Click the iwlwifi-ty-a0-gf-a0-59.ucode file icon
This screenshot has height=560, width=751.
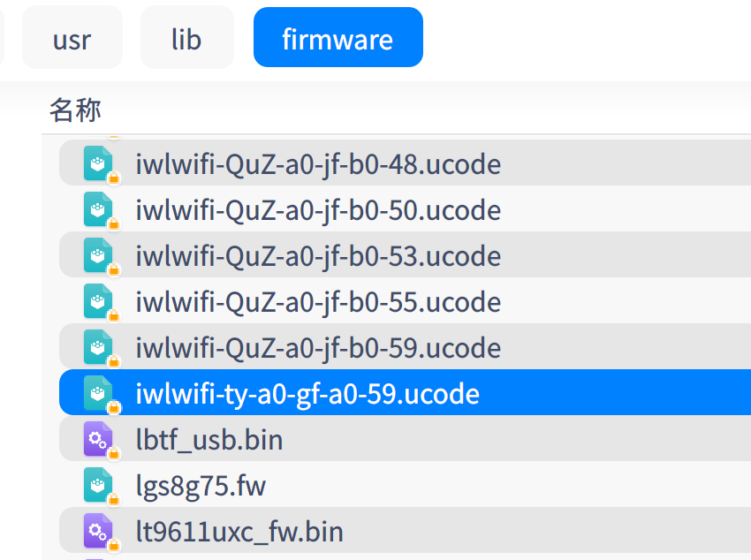(98, 393)
